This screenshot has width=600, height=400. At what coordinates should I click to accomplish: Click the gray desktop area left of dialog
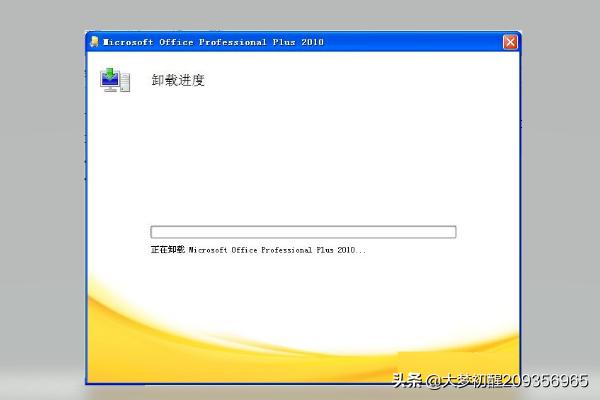[x=42, y=200]
